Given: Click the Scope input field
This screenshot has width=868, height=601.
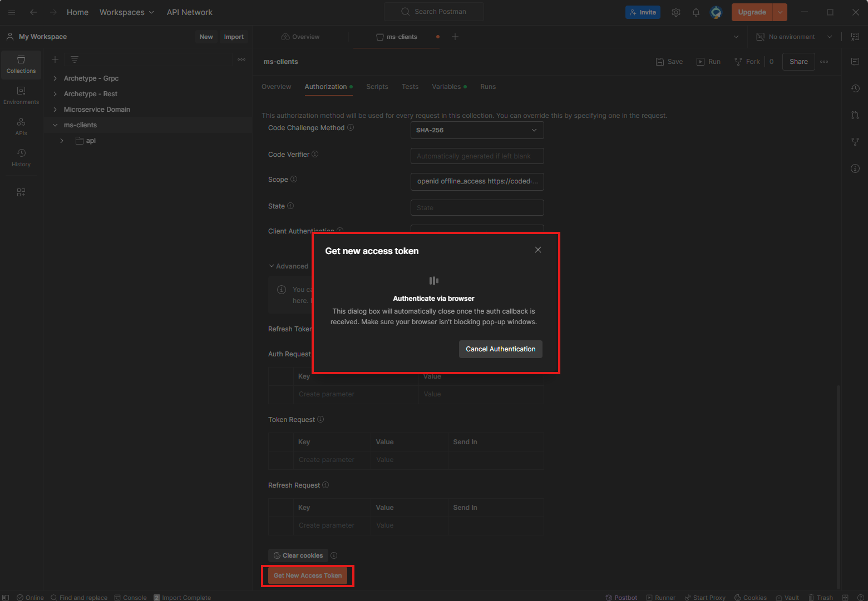Looking at the screenshot, I should [477, 181].
